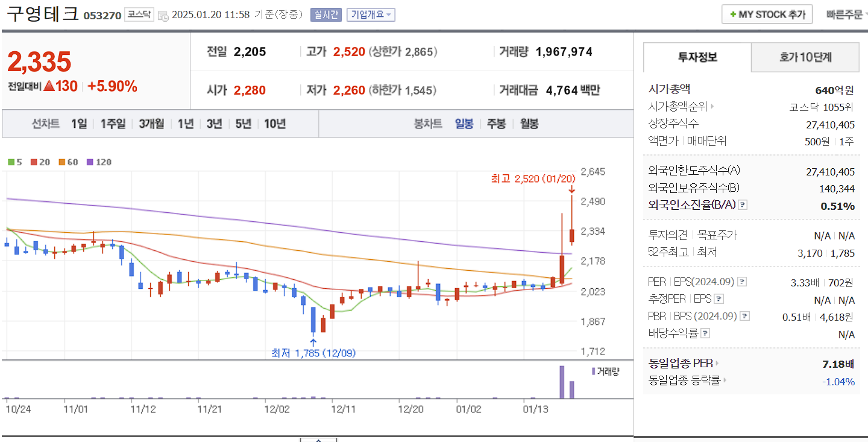Open the 동일업종 PER comparison link
Screen dimensions: 868x442
[x=679, y=364]
